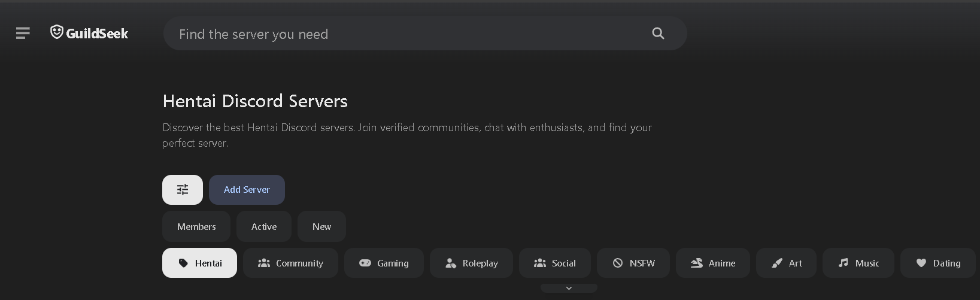The image size is (980, 300).
Task: Deselect the active Hentai tag
Action: (x=199, y=263)
